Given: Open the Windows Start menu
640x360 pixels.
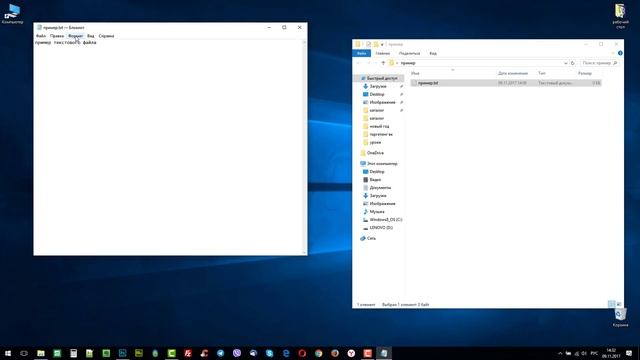Looking at the screenshot, I should click(8, 353).
